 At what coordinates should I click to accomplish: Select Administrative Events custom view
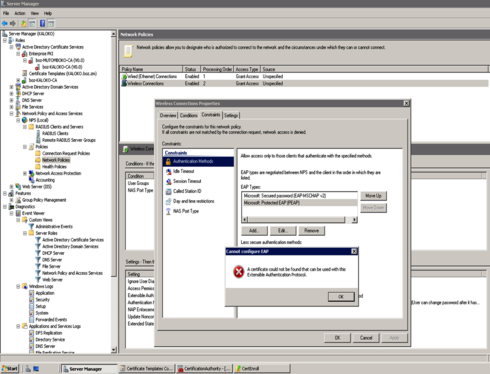point(54,227)
